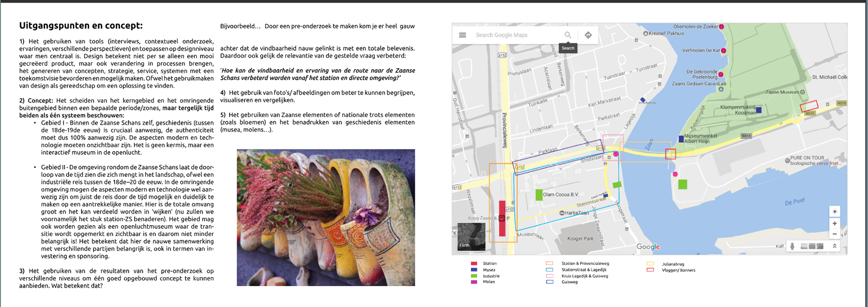Zoom in with the plus button
This screenshot has width=868, height=307.
pos(835,223)
